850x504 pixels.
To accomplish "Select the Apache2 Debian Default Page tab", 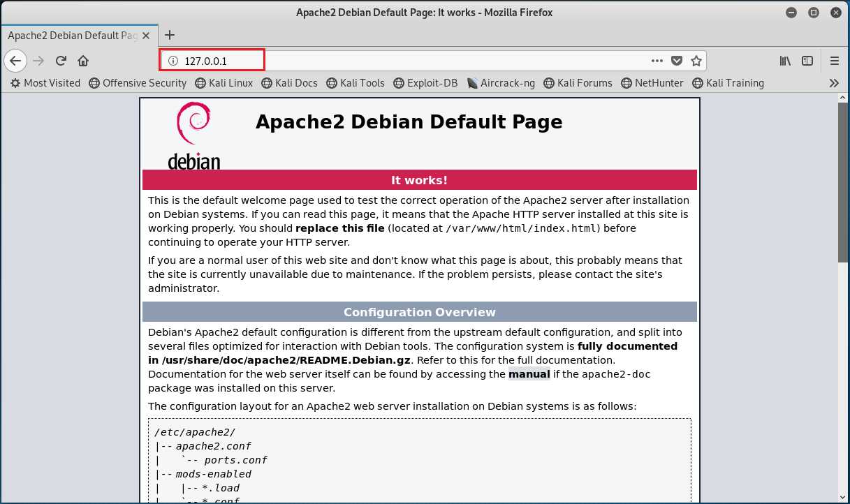I will coord(79,35).
